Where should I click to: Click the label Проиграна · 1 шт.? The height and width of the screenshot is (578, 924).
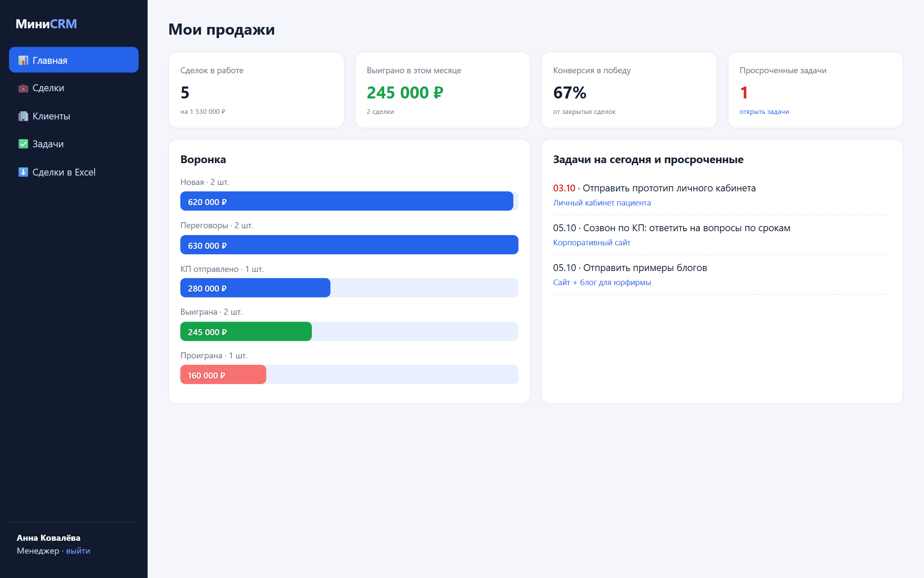coord(214,356)
